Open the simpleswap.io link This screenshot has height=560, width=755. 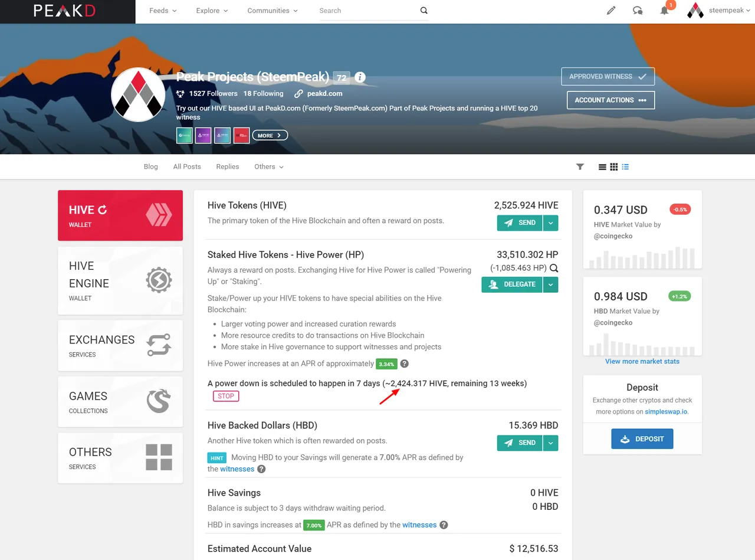[667, 411]
